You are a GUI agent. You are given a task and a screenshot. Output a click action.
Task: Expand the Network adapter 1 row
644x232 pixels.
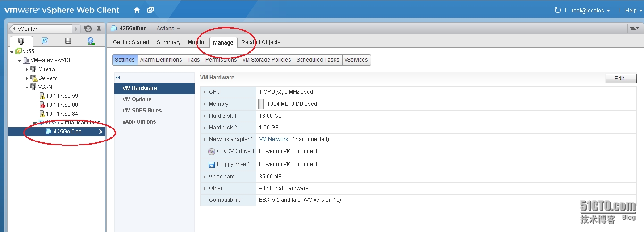(x=205, y=139)
